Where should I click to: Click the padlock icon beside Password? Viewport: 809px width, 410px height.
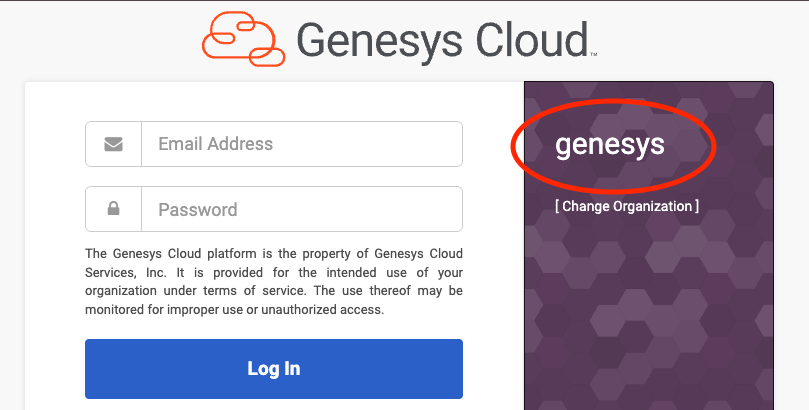pyautogui.click(x=114, y=209)
